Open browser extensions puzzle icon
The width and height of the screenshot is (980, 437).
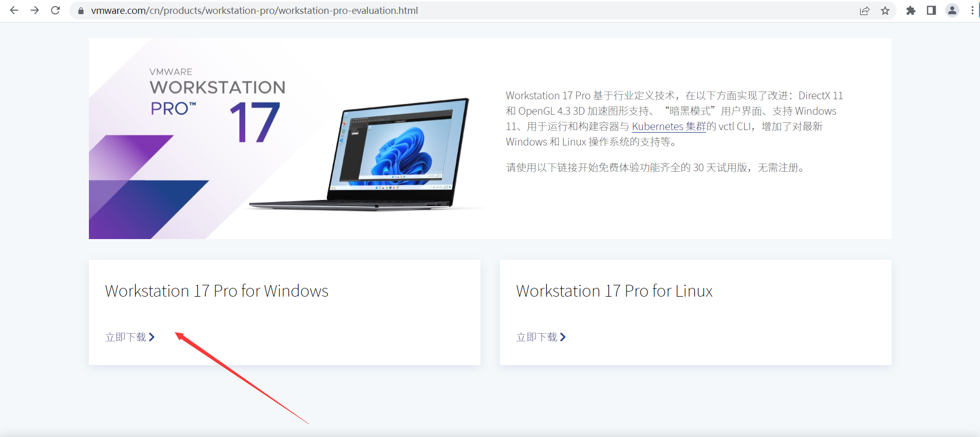tap(911, 10)
